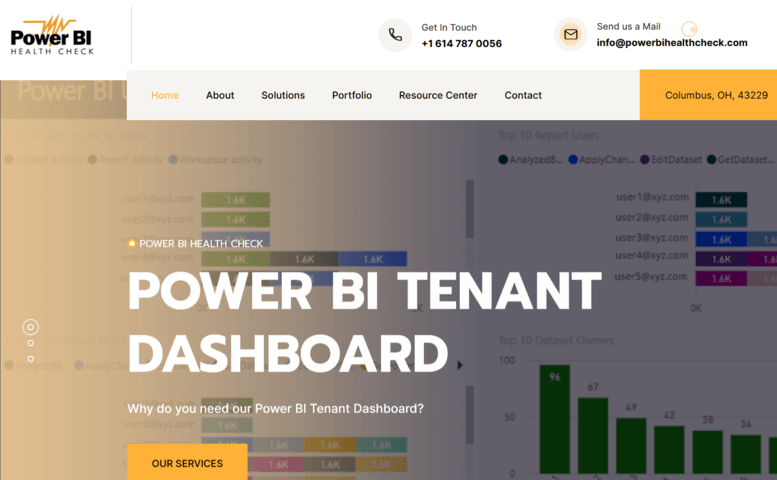The image size is (777, 480).
Task: Click the Power BI Health Check logo
Action: point(52,35)
